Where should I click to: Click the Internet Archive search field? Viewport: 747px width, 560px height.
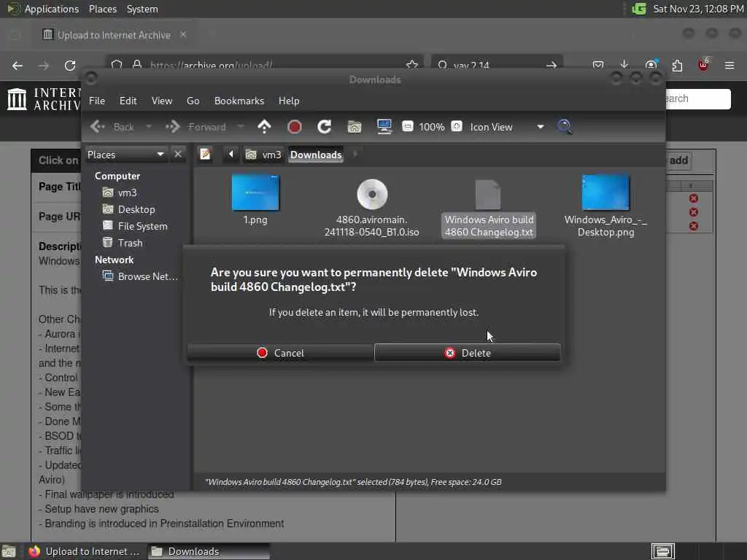tap(697, 98)
